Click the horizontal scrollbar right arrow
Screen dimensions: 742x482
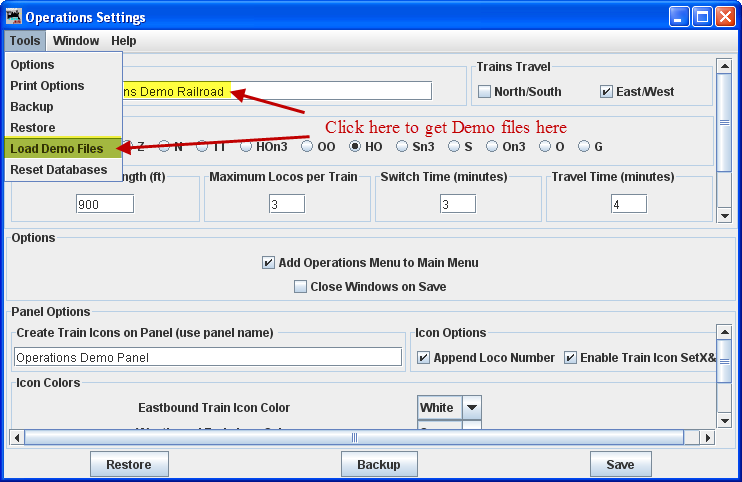coord(708,438)
